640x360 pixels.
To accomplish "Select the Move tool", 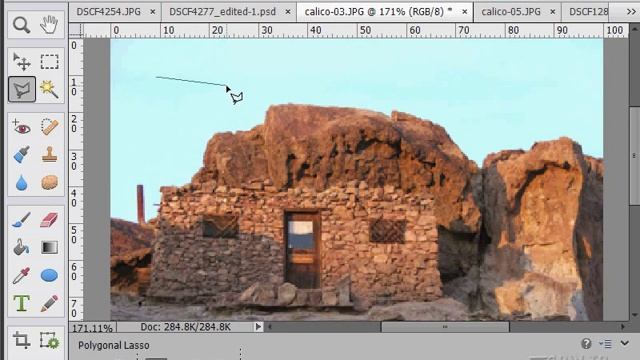I will pyautogui.click(x=21, y=62).
